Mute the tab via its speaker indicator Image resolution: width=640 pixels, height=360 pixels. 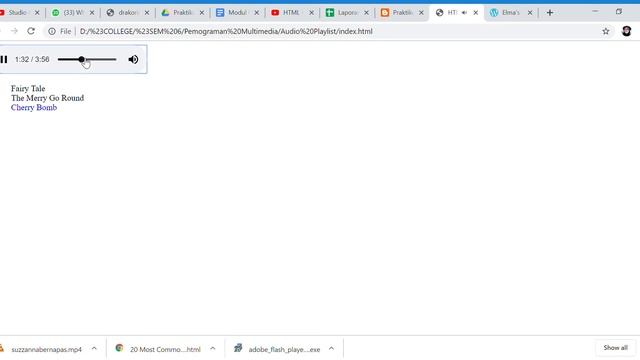[x=464, y=13]
